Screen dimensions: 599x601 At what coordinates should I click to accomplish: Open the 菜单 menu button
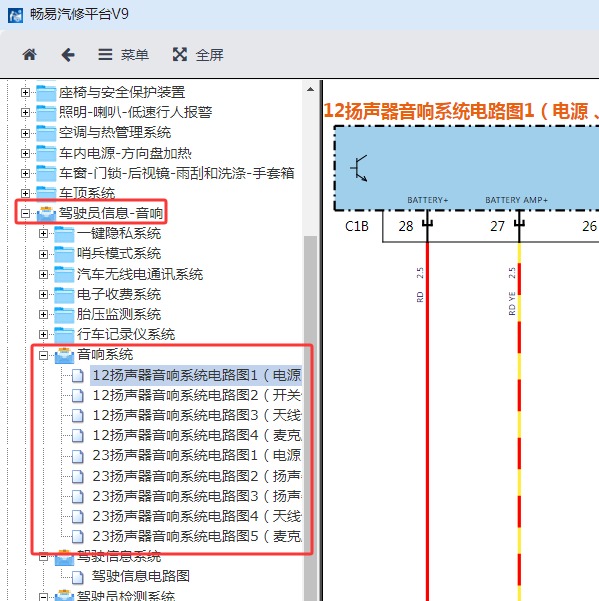coord(123,55)
